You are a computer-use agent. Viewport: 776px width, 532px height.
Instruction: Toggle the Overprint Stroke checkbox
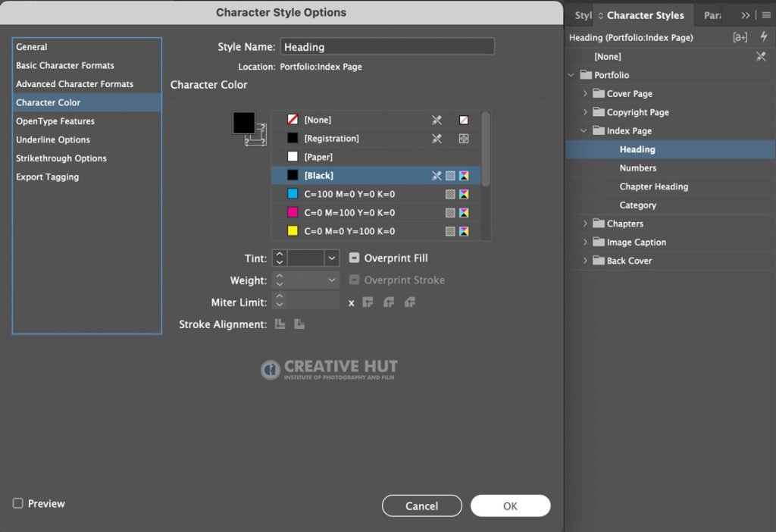(354, 280)
